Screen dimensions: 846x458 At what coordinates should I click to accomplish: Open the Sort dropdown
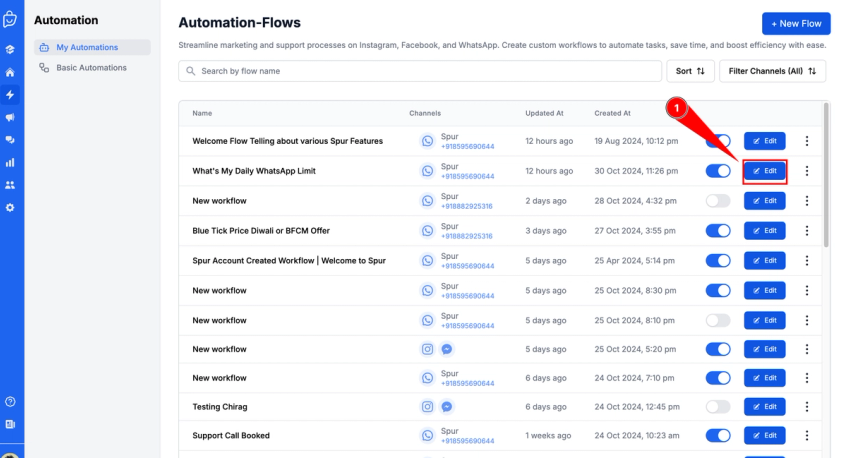click(x=691, y=71)
